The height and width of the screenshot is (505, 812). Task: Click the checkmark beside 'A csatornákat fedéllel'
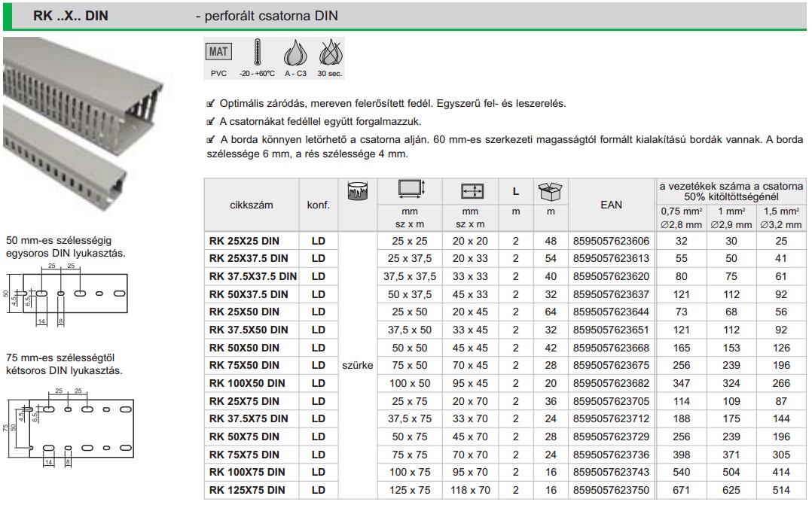point(210,122)
